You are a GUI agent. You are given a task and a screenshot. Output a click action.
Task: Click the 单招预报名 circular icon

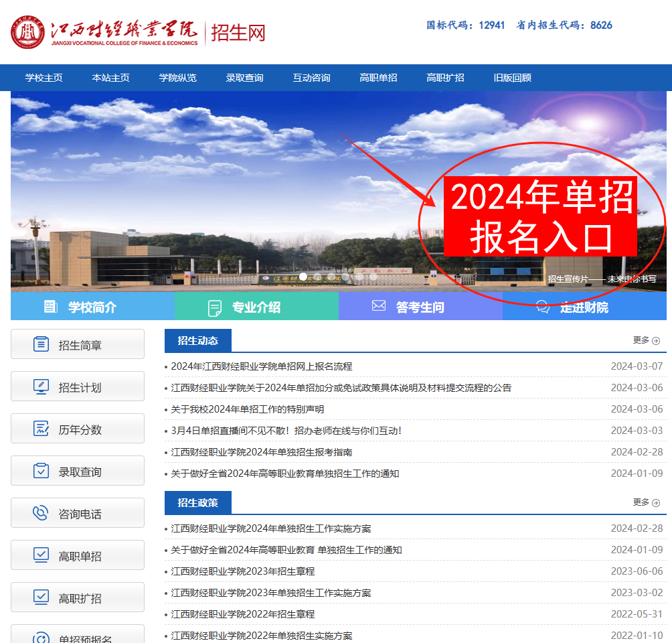tap(41, 638)
